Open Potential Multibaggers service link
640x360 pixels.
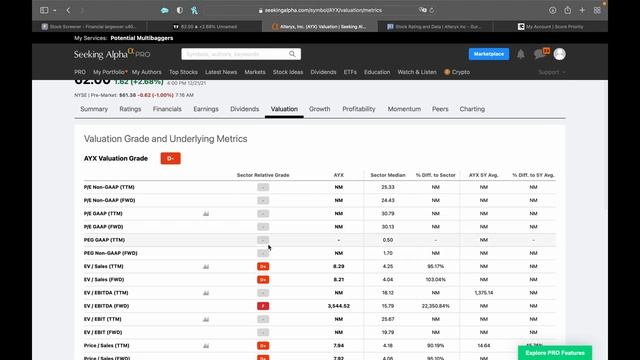pyautogui.click(x=142, y=38)
